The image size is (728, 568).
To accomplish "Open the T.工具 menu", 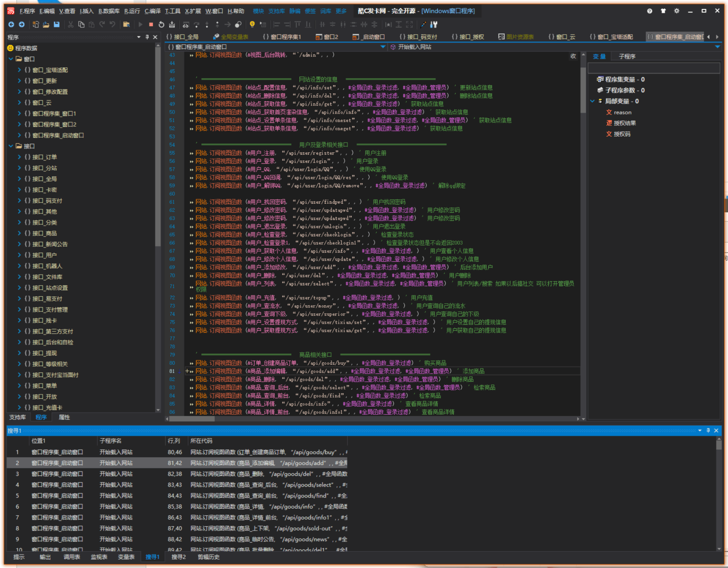I will 173,11.
